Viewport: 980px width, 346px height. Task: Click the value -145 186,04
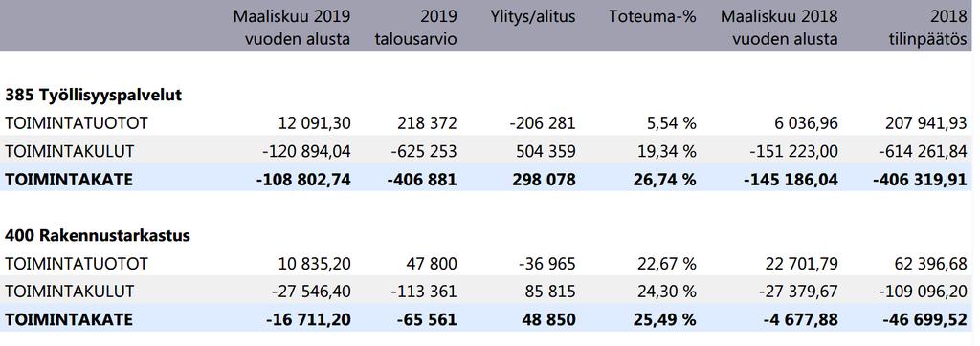pyautogui.click(x=791, y=180)
